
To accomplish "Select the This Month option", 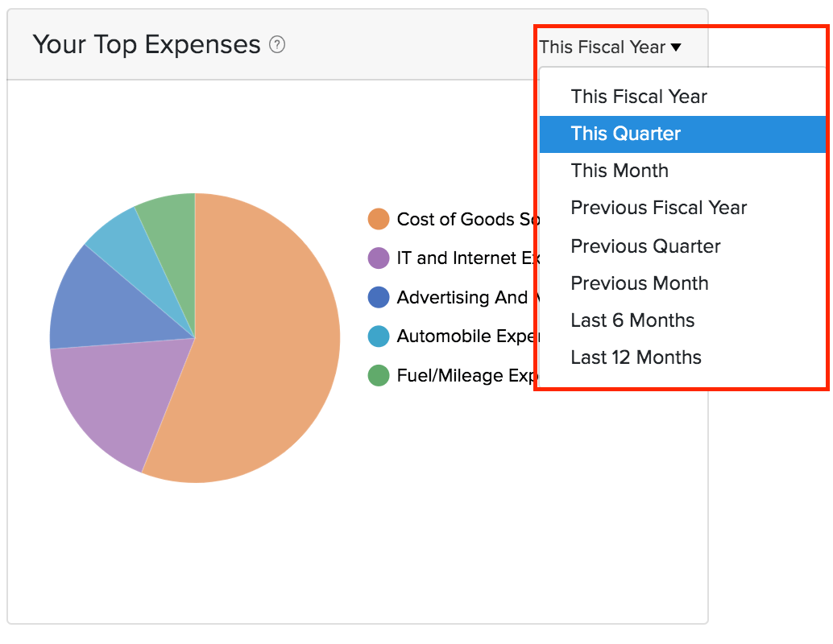I will (x=620, y=171).
